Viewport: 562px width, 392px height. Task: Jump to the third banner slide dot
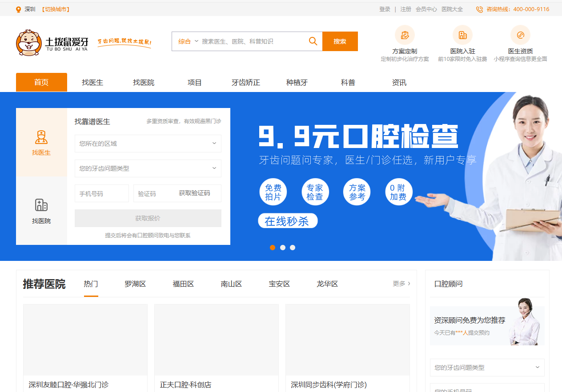(x=293, y=248)
